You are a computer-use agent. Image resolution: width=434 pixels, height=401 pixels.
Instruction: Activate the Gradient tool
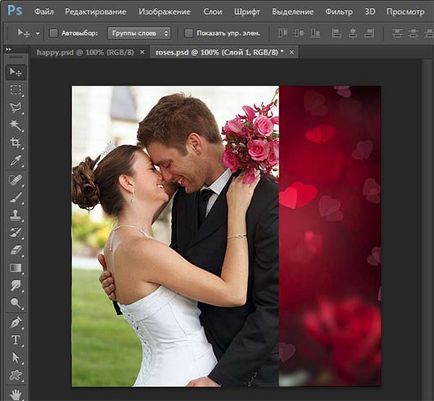pos(15,268)
